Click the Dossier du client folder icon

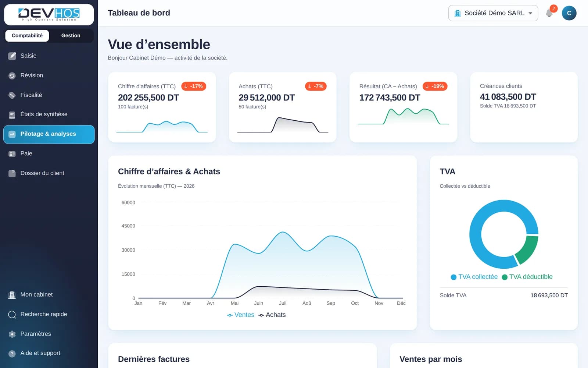12,173
